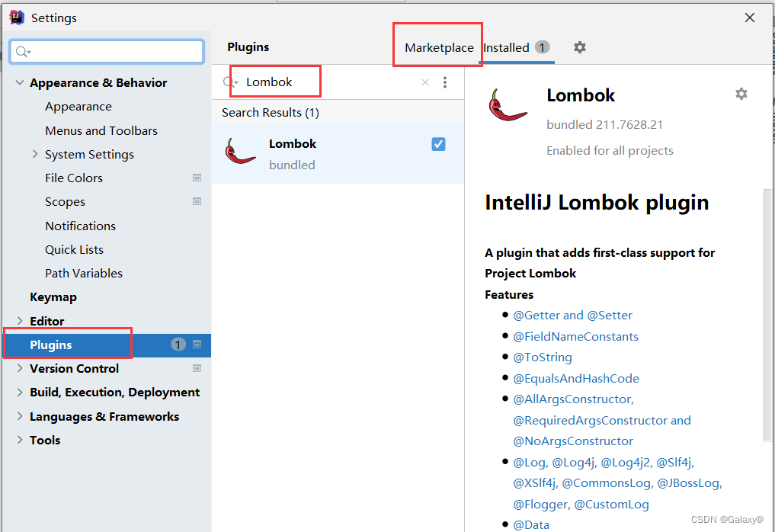Click the Scopes project-level icon
Screen dimensions: 775x532
(x=197, y=202)
